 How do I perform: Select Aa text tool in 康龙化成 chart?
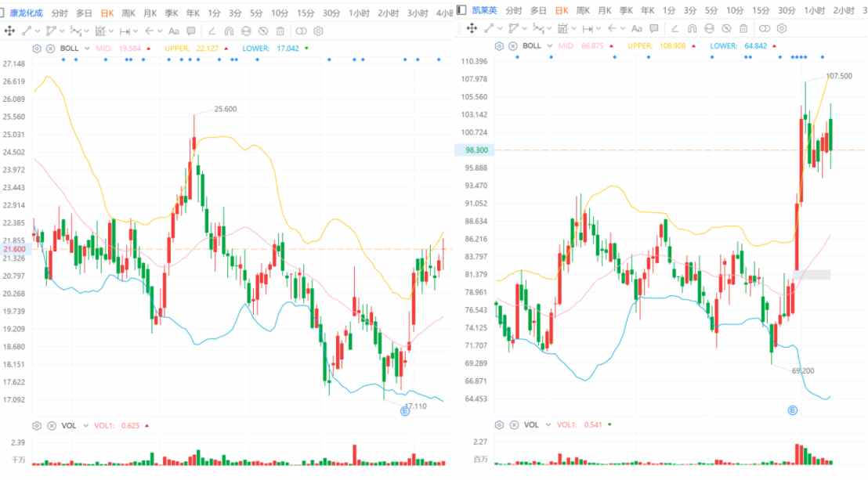[174, 31]
